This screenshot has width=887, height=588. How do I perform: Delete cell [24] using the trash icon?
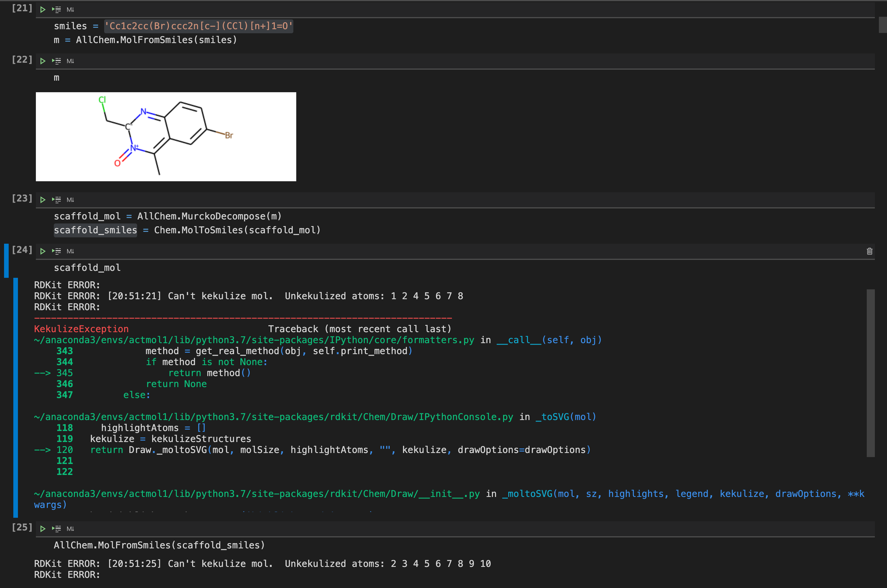pos(869,251)
